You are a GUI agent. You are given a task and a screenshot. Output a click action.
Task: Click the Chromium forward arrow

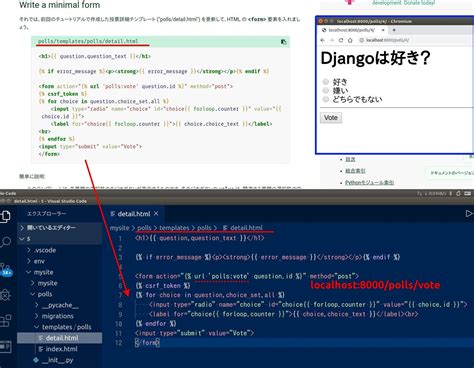pyautogui.click(x=332, y=40)
